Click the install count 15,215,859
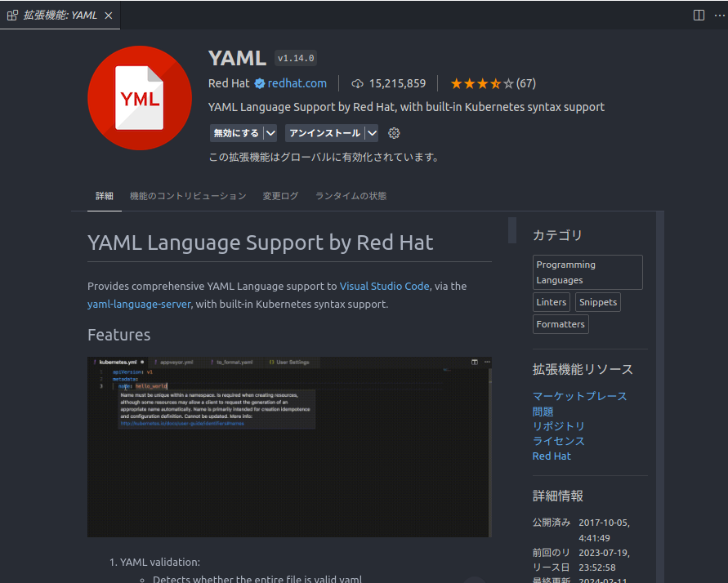Screen dimensions: 728x583 (397, 83)
